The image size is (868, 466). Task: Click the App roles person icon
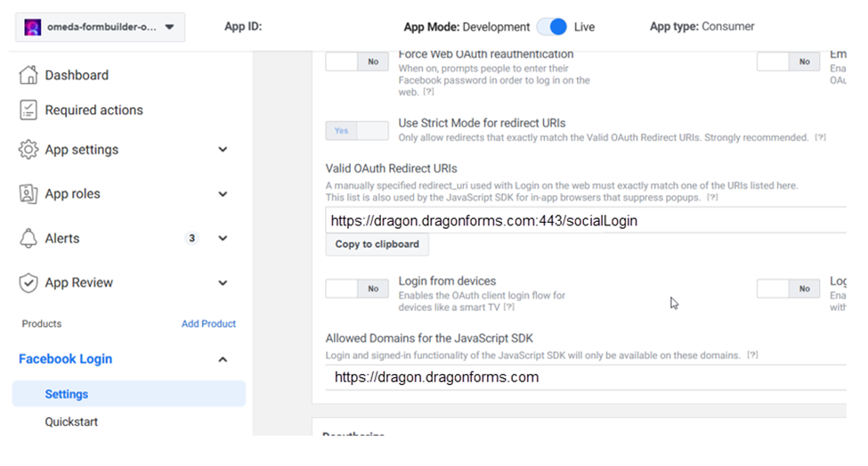(x=28, y=194)
